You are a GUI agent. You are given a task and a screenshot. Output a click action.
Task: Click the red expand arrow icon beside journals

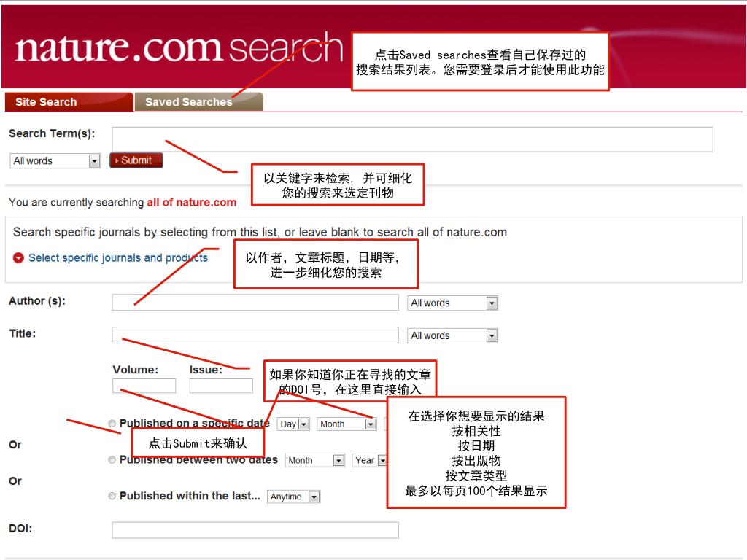tap(18, 257)
